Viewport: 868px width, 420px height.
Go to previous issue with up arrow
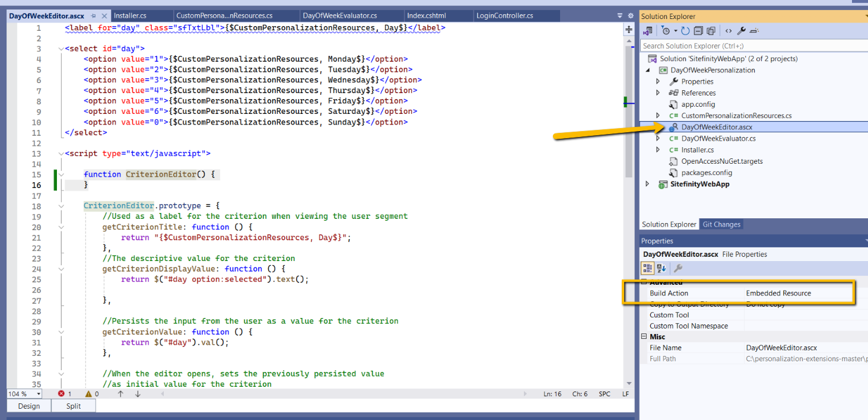point(120,394)
